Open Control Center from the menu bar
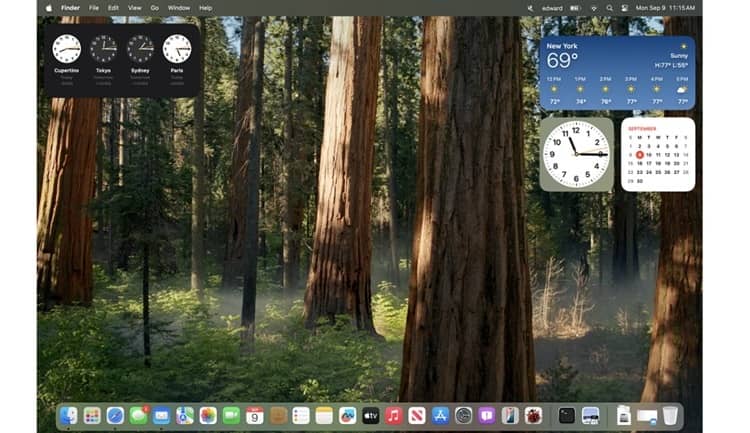The width and height of the screenshot is (750, 433). 624,8
